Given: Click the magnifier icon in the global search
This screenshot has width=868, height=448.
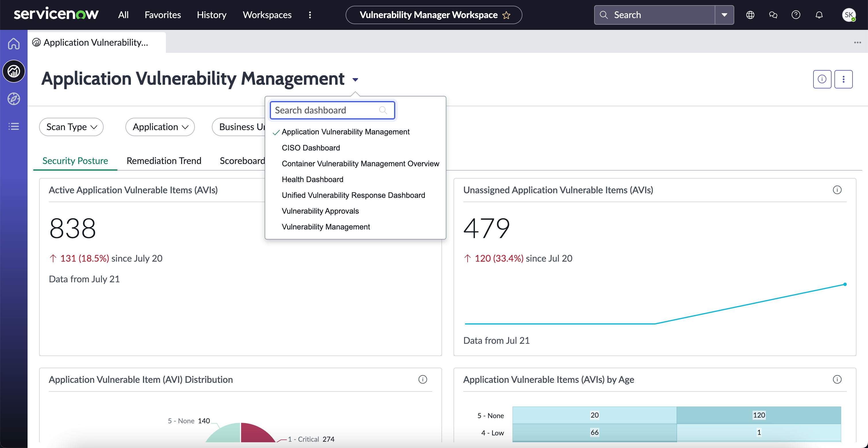Looking at the screenshot, I should [604, 15].
